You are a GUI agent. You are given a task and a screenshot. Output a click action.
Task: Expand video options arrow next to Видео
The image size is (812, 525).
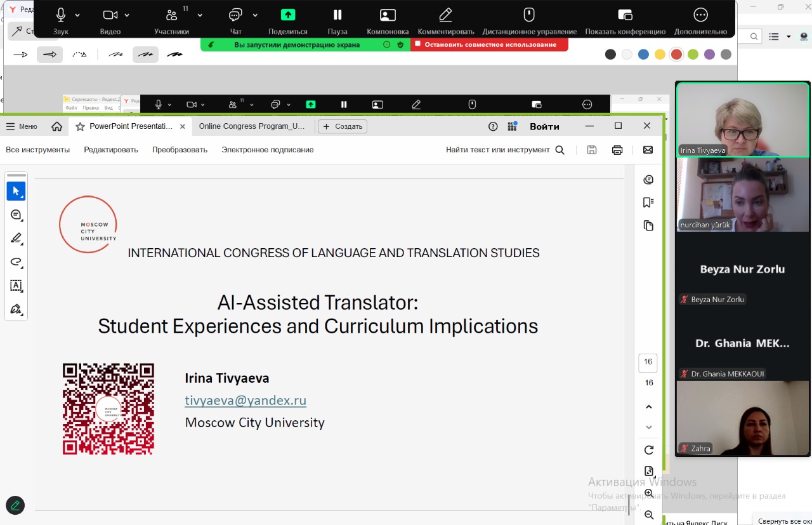[127, 15]
